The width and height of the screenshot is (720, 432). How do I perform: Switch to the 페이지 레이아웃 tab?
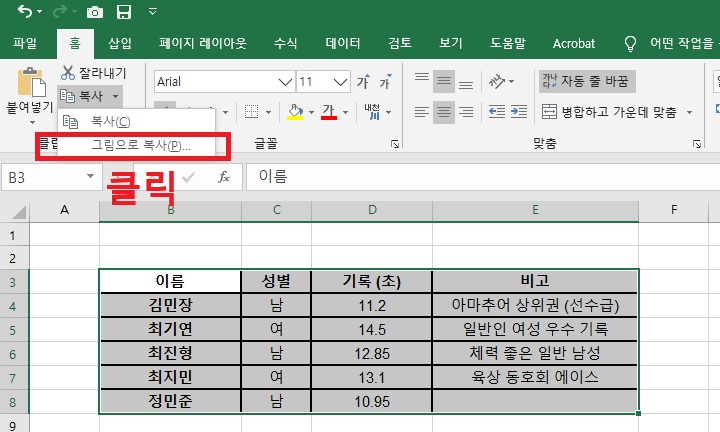203,44
